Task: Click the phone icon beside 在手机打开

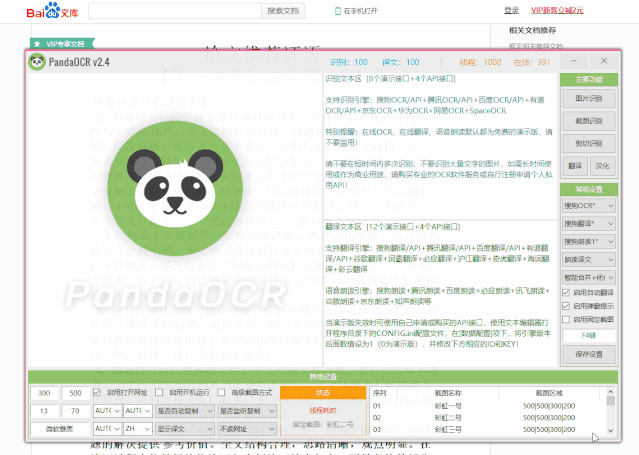Action: pyautogui.click(x=338, y=11)
